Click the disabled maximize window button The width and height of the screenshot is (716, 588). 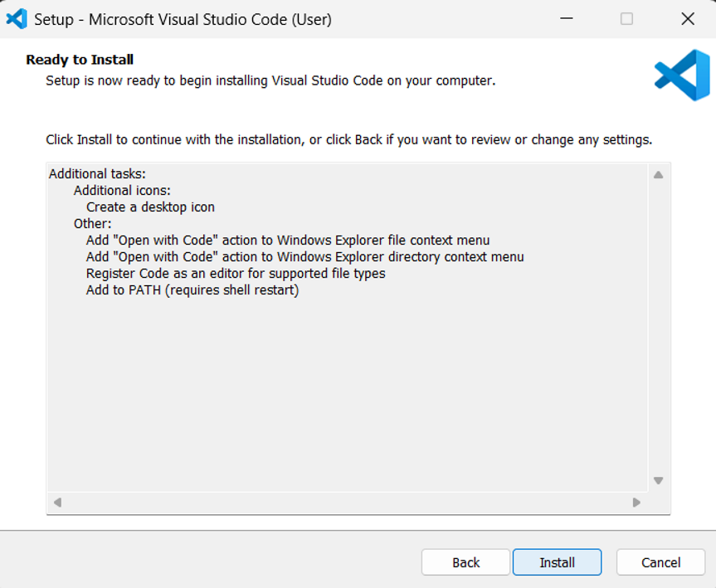(627, 19)
